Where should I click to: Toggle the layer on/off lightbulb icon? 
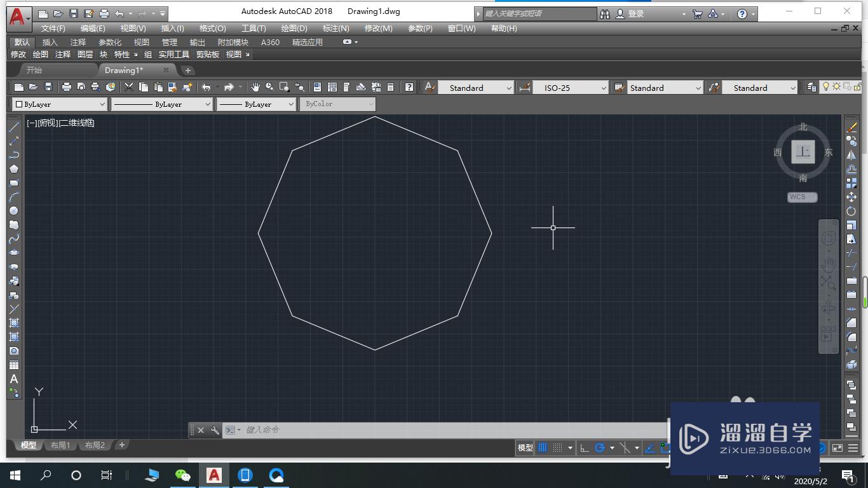coord(827,87)
